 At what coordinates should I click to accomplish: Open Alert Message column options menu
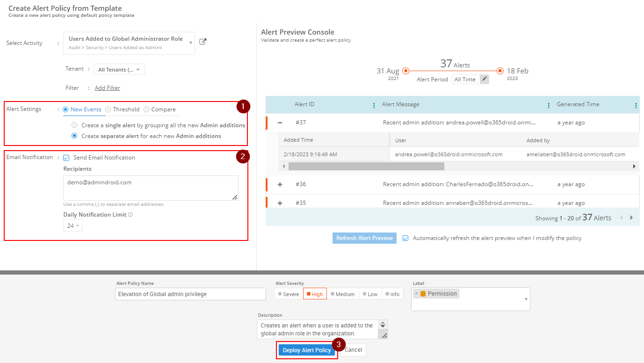549,105
